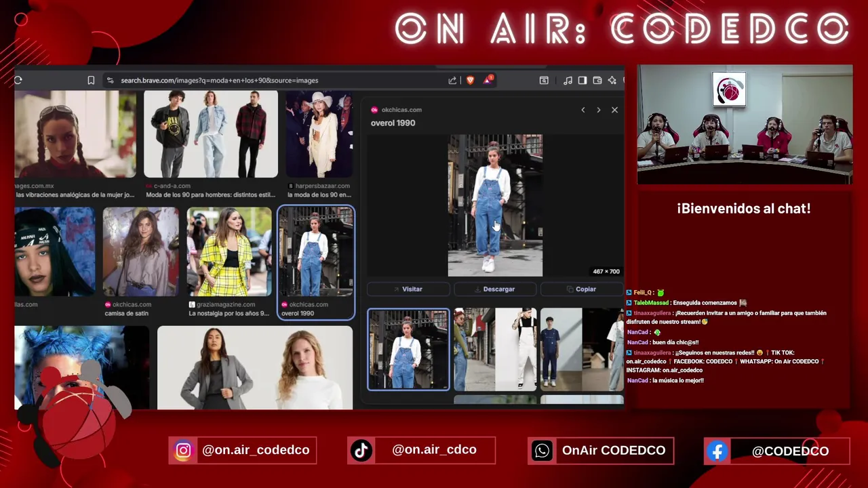Click the '467 × 700' image size label
The width and height of the screenshot is (868, 488).
tap(606, 272)
